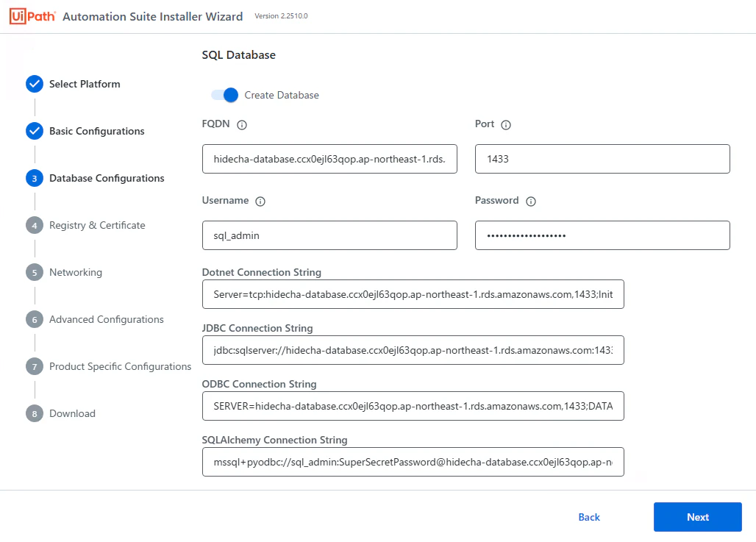Open the Port info tooltip icon

pos(506,125)
